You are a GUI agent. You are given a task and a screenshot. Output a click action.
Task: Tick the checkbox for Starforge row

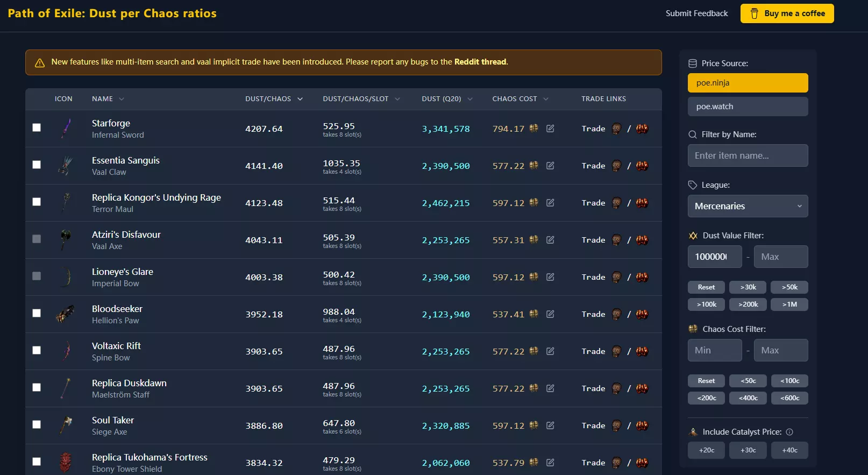click(37, 127)
